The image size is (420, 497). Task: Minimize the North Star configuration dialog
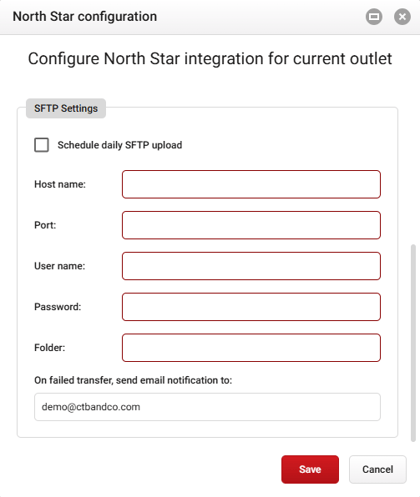click(374, 17)
